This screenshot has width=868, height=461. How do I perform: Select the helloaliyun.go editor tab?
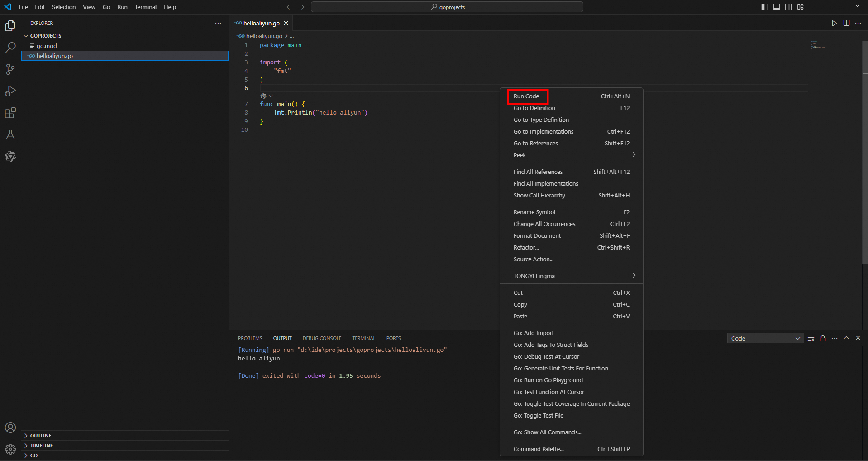[x=261, y=23]
